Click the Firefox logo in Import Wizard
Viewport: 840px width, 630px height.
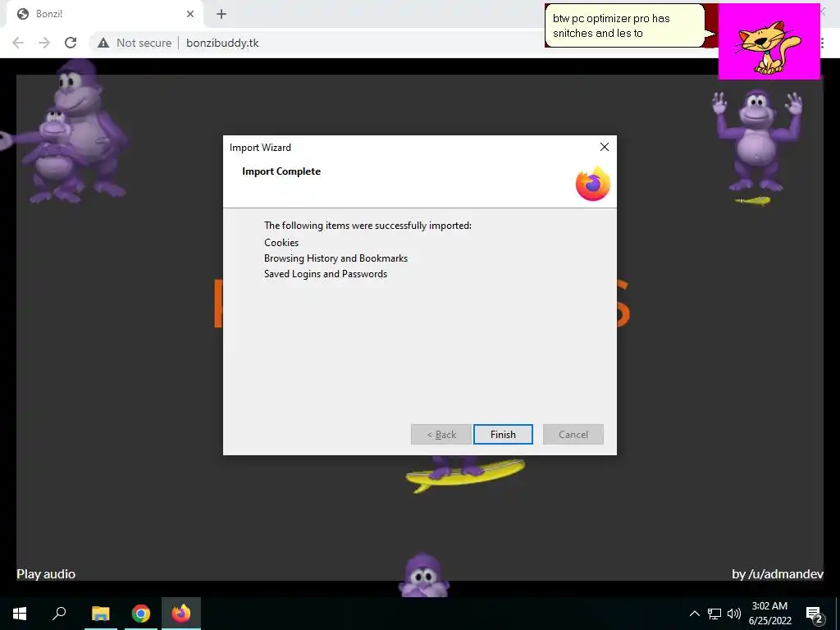pos(592,184)
